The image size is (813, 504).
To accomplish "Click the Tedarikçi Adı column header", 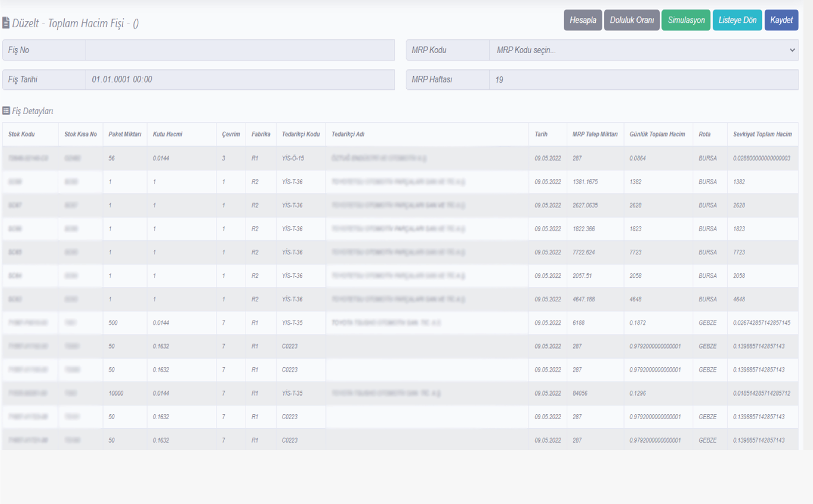I will [348, 134].
